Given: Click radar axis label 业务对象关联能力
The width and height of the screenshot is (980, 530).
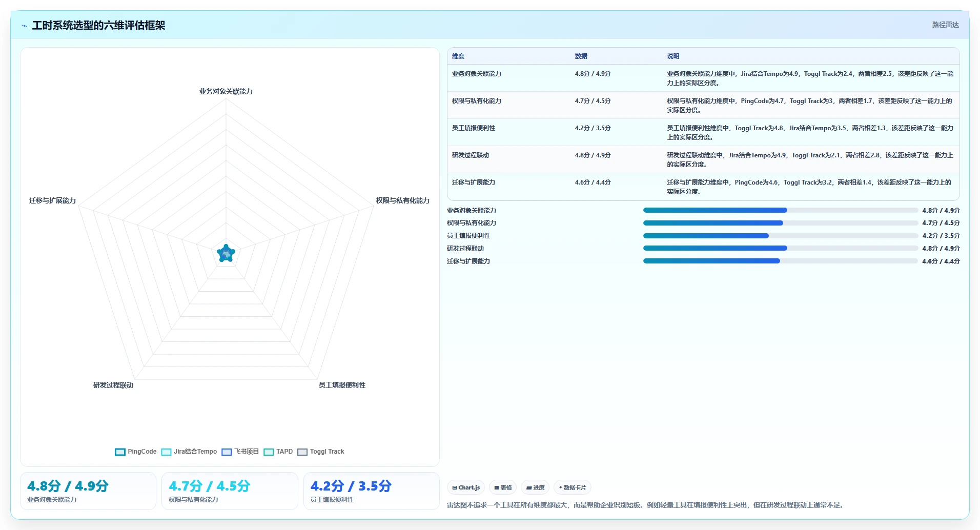Looking at the screenshot, I should coord(226,92).
